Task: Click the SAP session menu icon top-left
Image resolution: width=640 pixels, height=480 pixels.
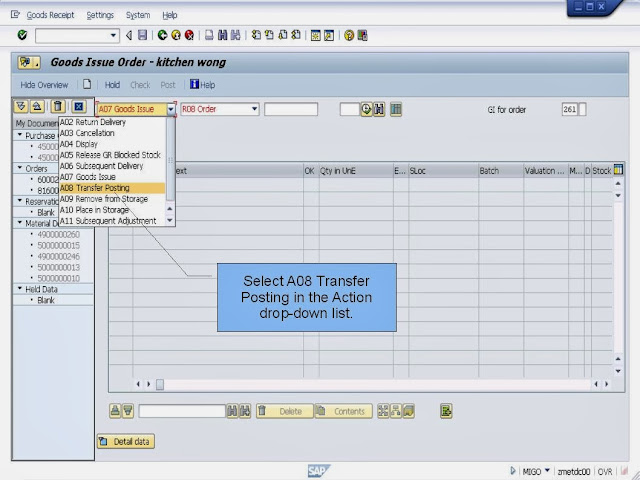Action: pos(15,15)
